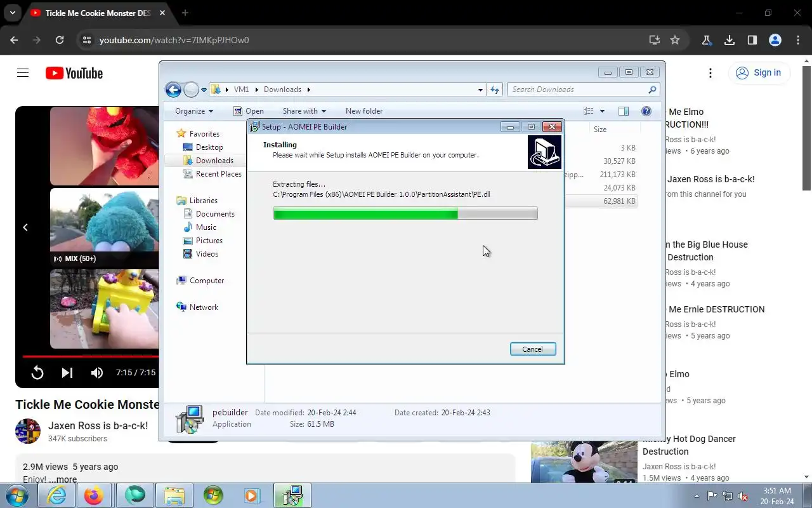812x508 pixels.
Task: Open Chrome three-dot menu
Action: tap(798, 40)
